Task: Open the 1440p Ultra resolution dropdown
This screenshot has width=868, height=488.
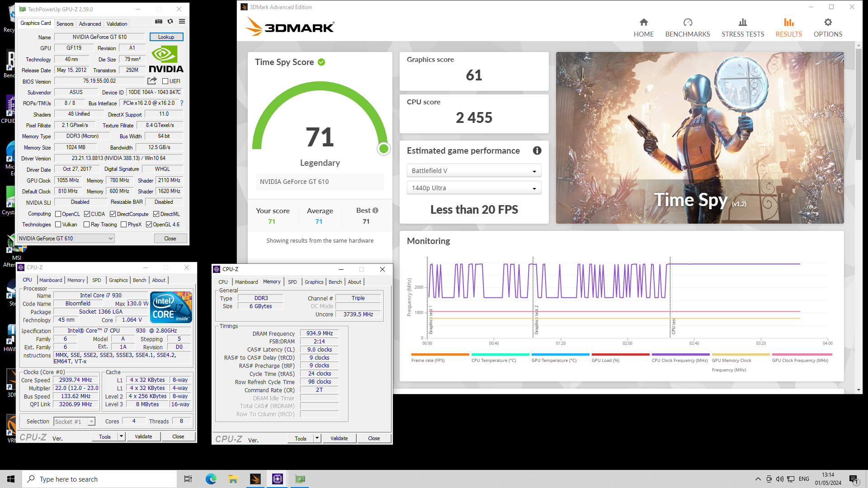Action: [474, 188]
